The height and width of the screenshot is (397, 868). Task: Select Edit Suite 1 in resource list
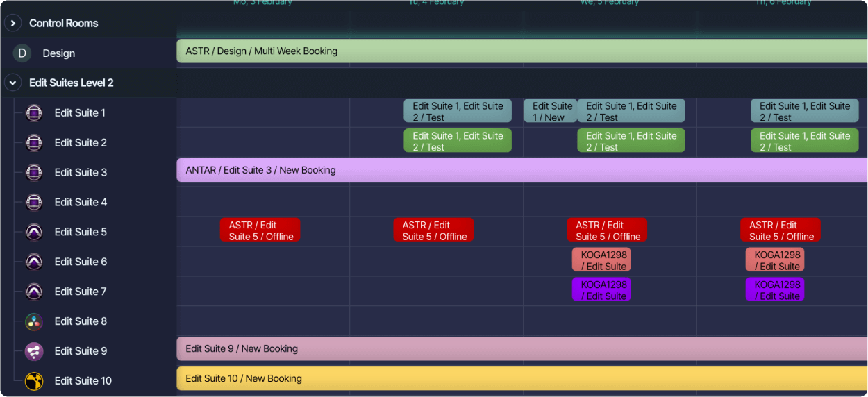pyautogui.click(x=81, y=113)
